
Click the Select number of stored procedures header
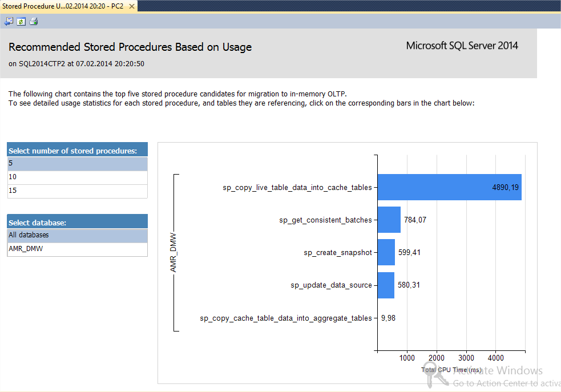coord(77,151)
